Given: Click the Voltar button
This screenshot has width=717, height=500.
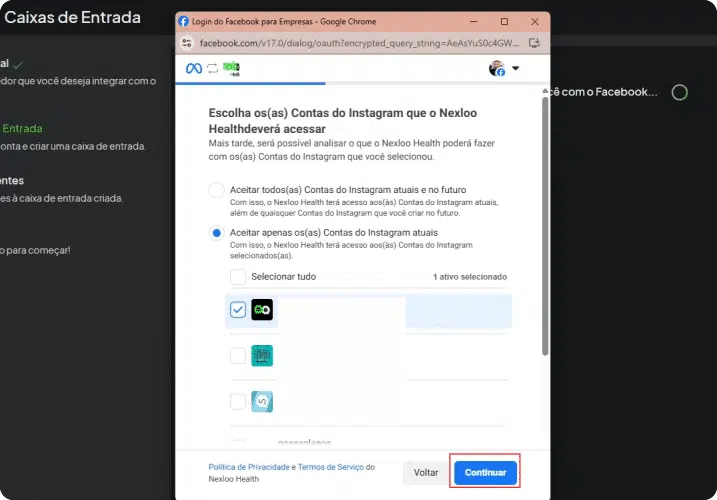Looking at the screenshot, I should [426, 473].
